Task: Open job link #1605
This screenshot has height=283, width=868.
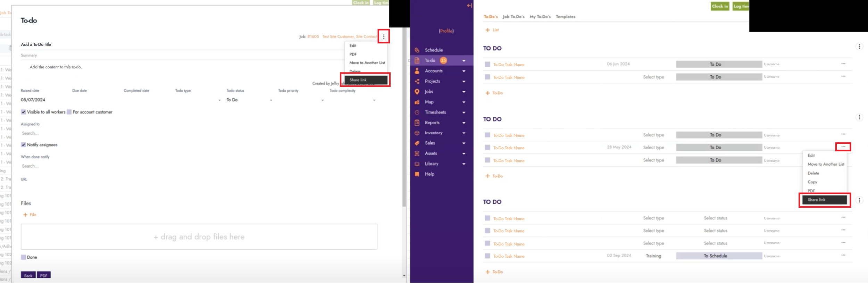Action: coord(313,36)
